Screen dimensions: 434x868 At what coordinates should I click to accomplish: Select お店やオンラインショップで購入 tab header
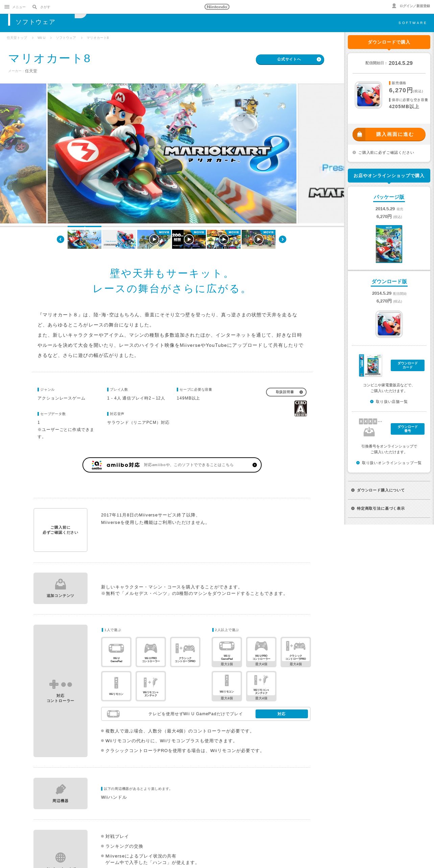[x=389, y=175]
